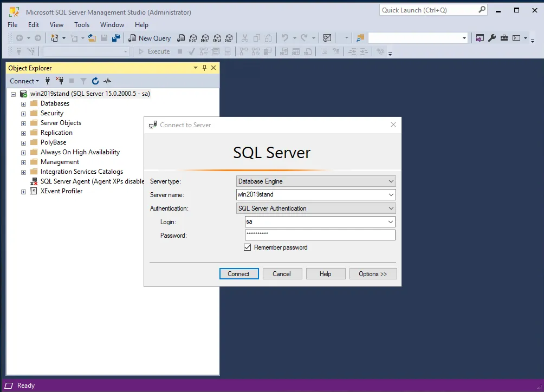Click the Analysis Services DAX Query icon

point(230,38)
